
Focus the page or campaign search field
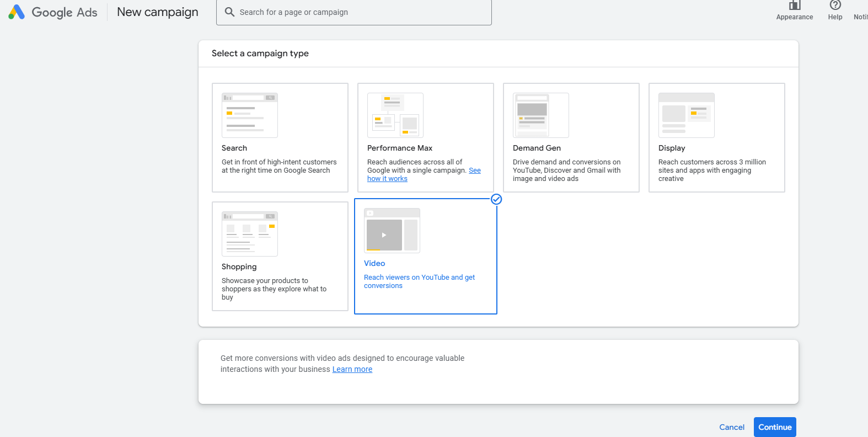pos(358,12)
